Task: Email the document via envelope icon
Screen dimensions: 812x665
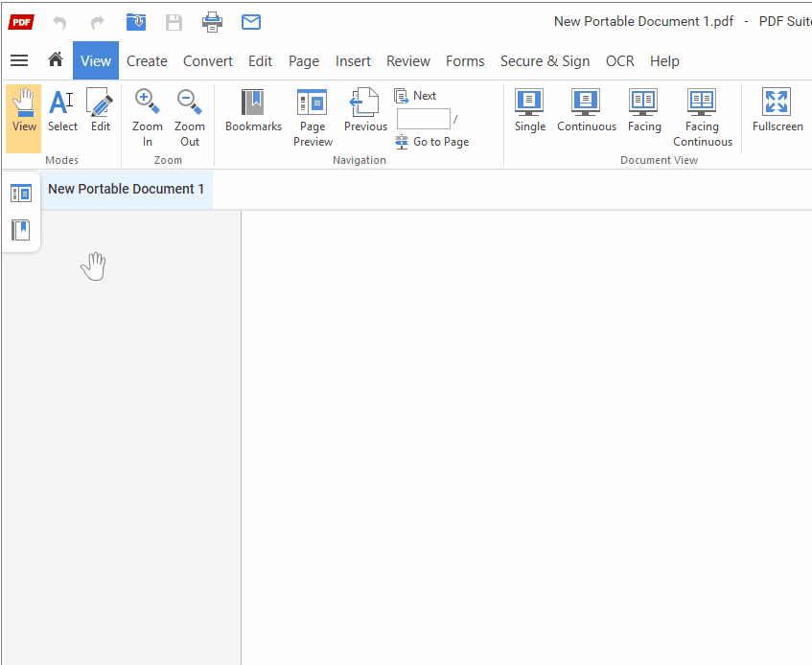Action: tap(251, 22)
